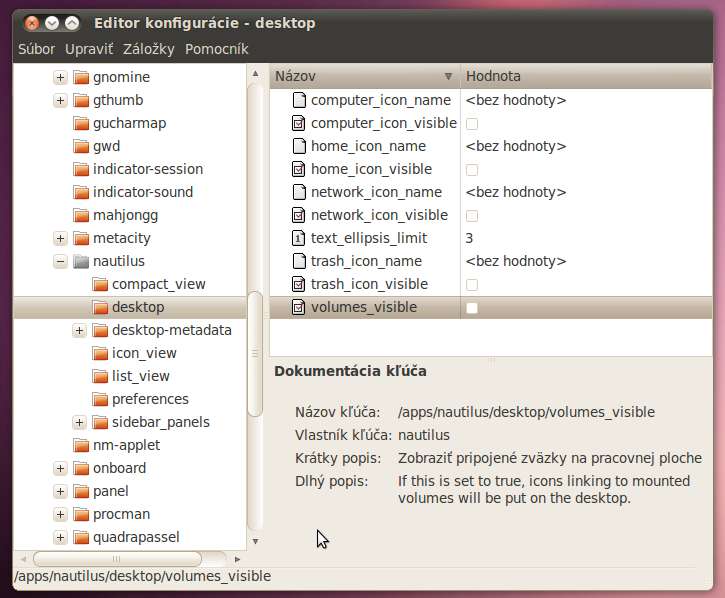Minimize the Editor konfigurácie window
This screenshot has width=725, height=598.
point(52,23)
